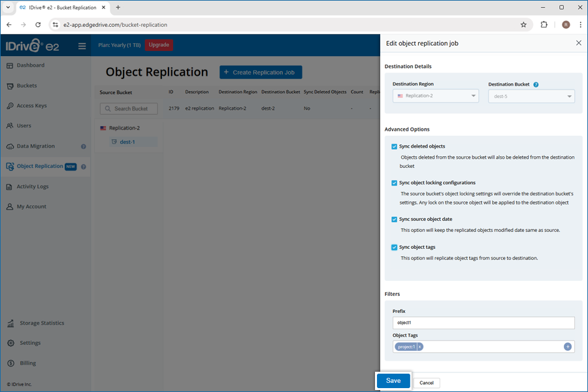Click the Search Bucket field
The width and height of the screenshot is (588, 392).
[129, 109]
